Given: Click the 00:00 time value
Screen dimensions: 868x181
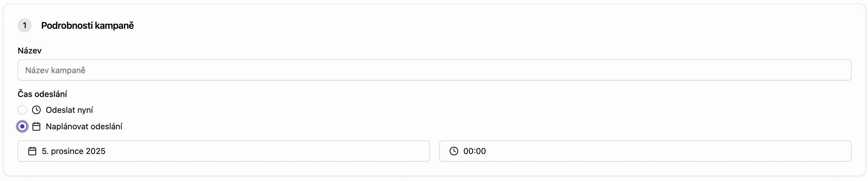Looking at the screenshot, I should coord(474,151).
